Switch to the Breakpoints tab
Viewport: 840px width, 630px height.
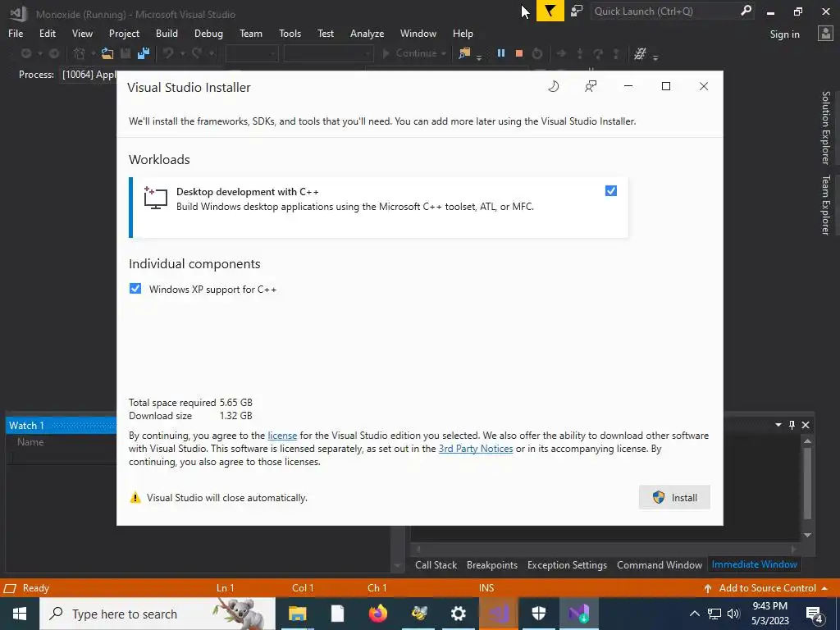[x=492, y=565]
